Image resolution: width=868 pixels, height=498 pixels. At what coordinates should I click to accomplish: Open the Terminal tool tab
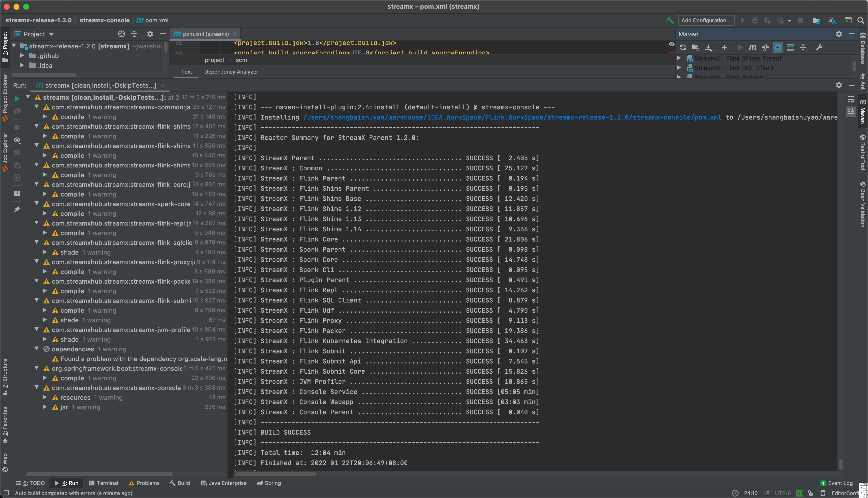coord(103,483)
